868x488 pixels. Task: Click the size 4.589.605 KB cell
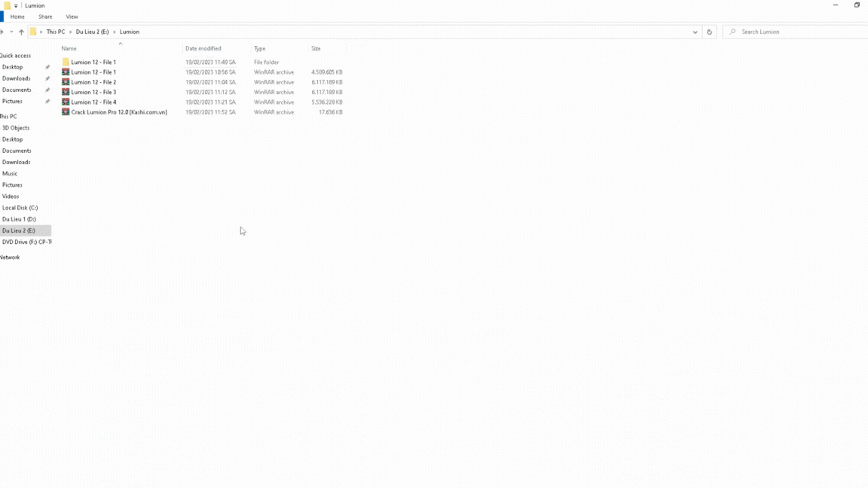[326, 72]
